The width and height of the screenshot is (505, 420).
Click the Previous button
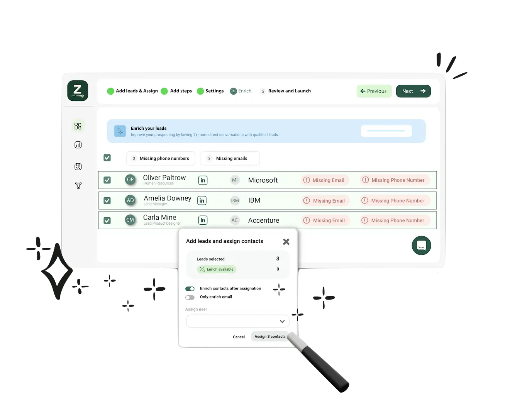[374, 91]
